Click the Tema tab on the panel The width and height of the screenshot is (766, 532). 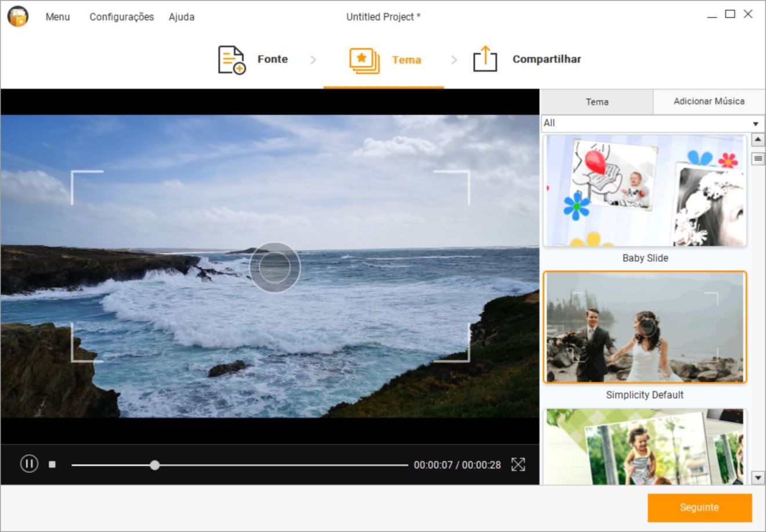[597, 101]
